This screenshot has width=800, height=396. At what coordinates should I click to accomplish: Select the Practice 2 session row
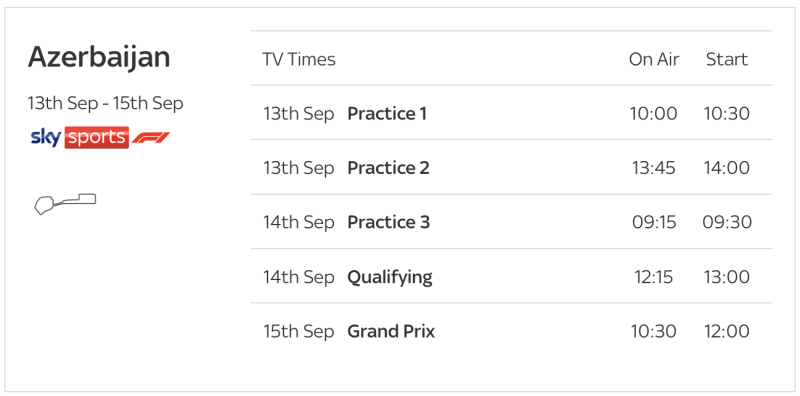pyautogui.click(x=511, y=167)
